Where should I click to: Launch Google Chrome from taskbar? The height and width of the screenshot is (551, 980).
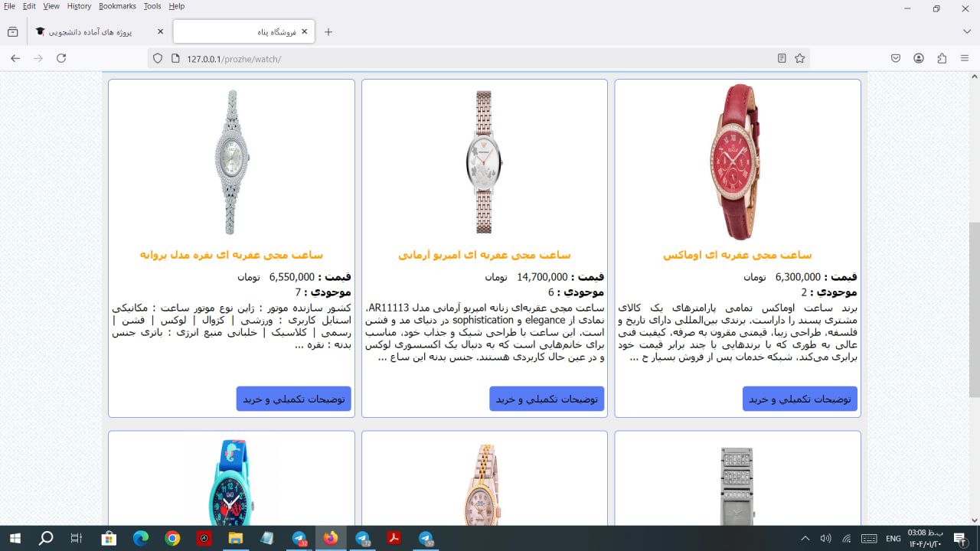click(x=172, y=539)
